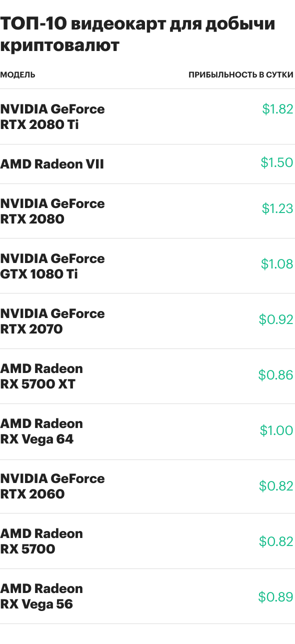The width and height of the screenshot is (295, 644).
Task: Select the МОДЕЛЬ column header
Action: pos(17,75)
